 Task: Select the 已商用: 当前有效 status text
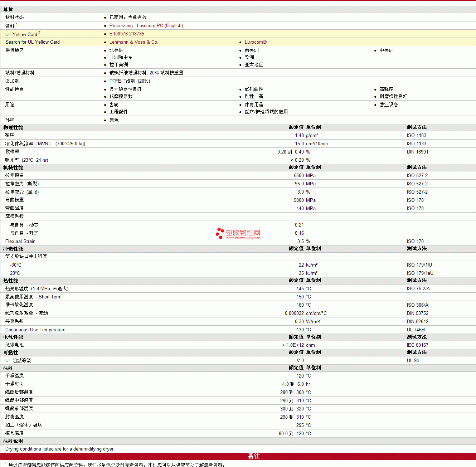[128, 18]
